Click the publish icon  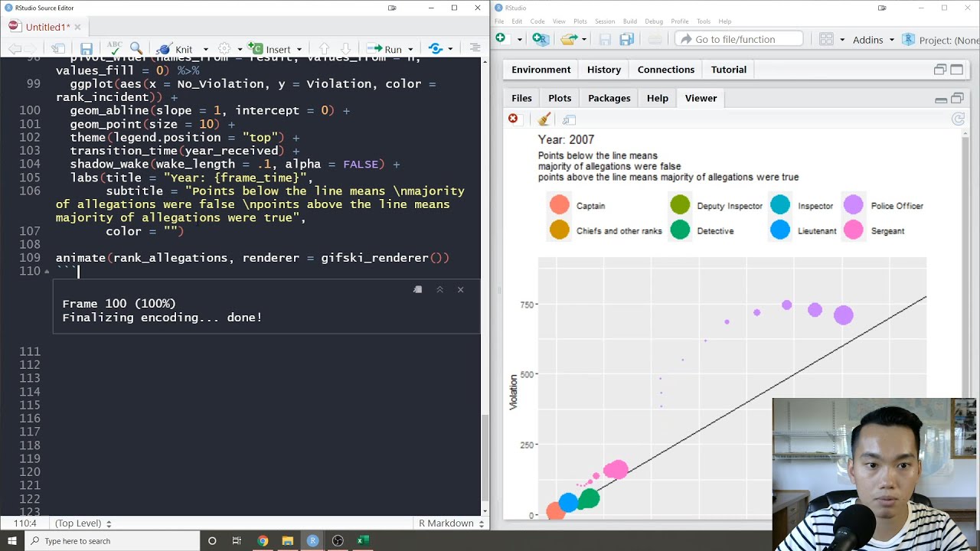[436, 49]
